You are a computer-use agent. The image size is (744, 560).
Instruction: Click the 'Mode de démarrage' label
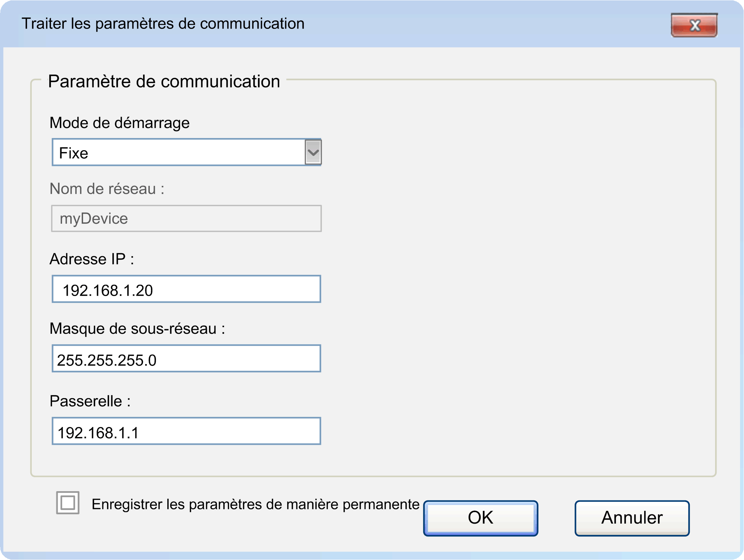point(119,123)
